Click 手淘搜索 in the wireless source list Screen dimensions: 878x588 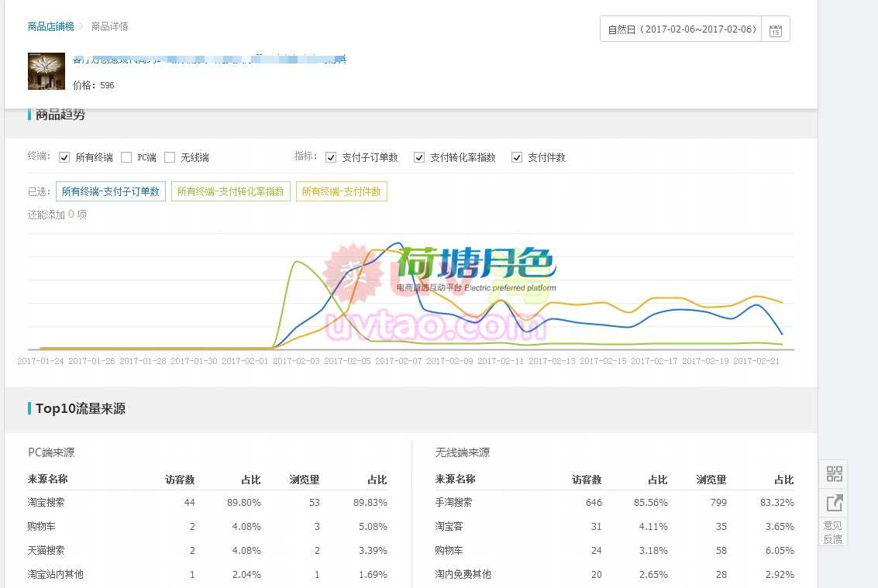(x=453, y=503)
